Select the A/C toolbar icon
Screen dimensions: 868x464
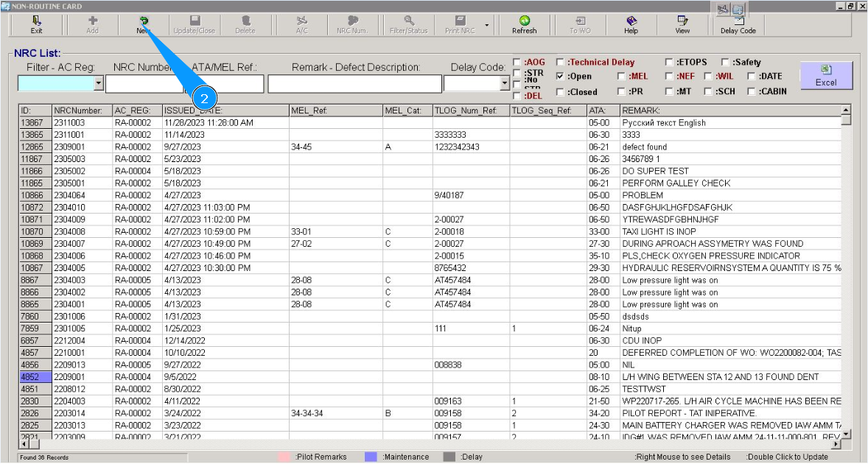click(x=302, y=24)
